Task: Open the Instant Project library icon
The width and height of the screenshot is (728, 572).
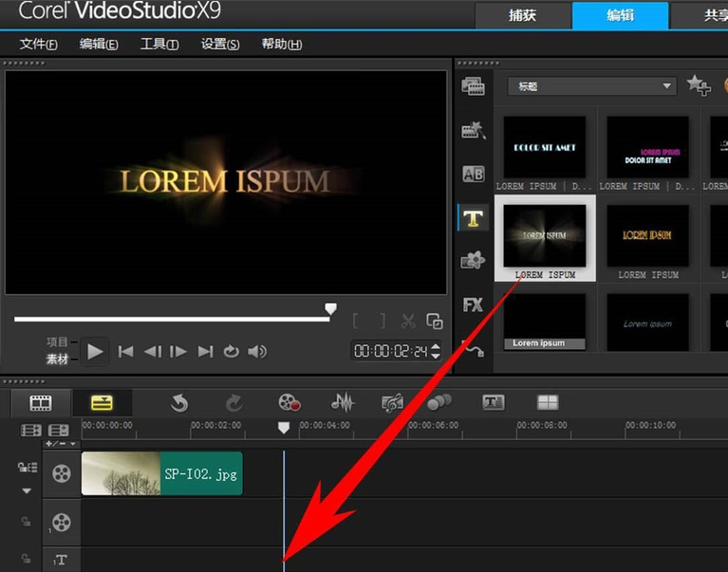Action: tap(473, 131)
